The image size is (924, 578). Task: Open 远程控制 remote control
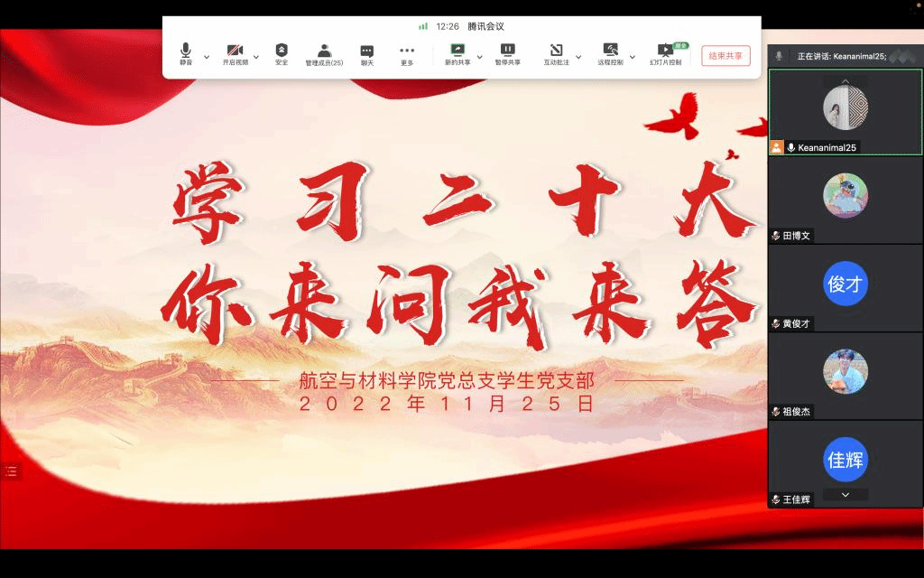click(611, 54)
